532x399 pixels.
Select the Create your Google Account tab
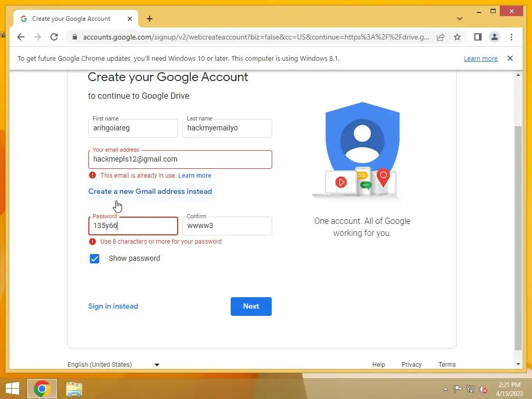click(x=76, y=19)
